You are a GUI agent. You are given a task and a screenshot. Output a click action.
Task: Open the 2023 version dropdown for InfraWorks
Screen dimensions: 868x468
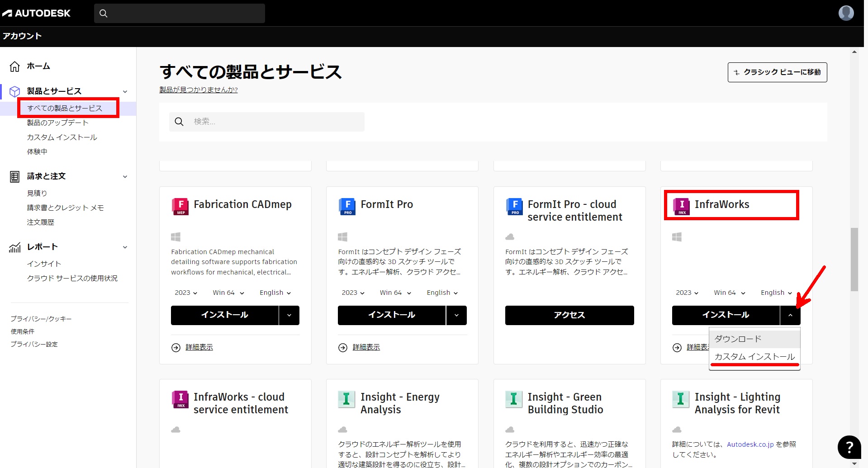687,293
